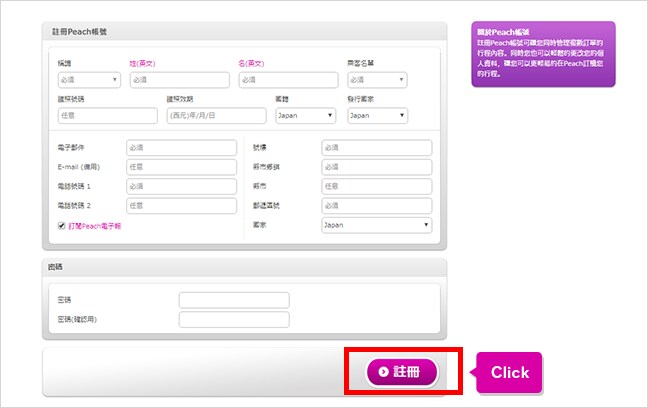The height and width of the screenshot is (408, 648).
Task: Click the 註冊Peach帳號 section header text
Action: click(79, 32)
